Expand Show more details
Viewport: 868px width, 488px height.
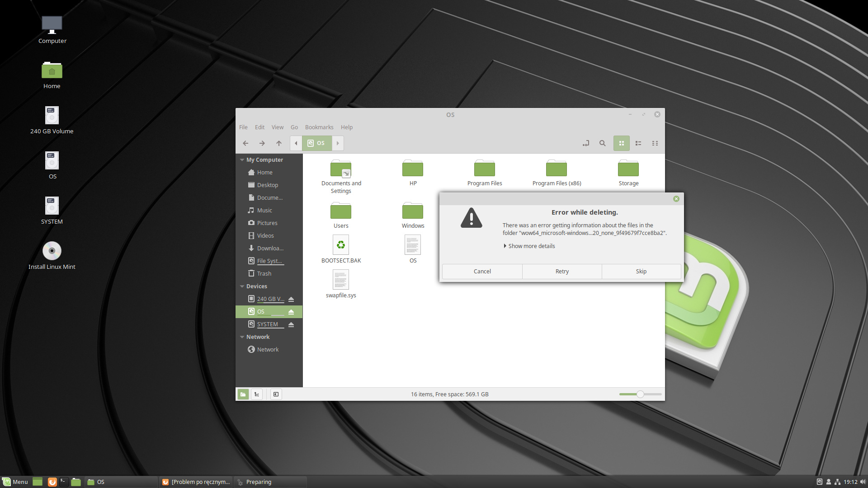[529, 246]
